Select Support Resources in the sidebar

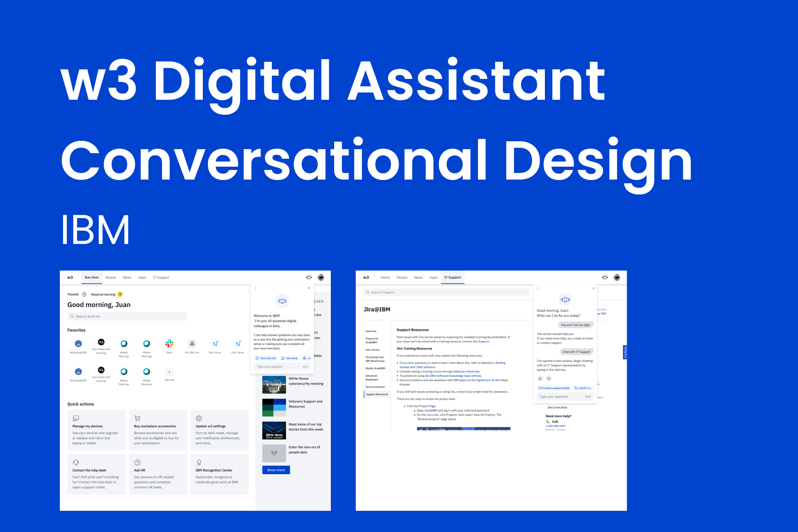(x=377, y=394)
